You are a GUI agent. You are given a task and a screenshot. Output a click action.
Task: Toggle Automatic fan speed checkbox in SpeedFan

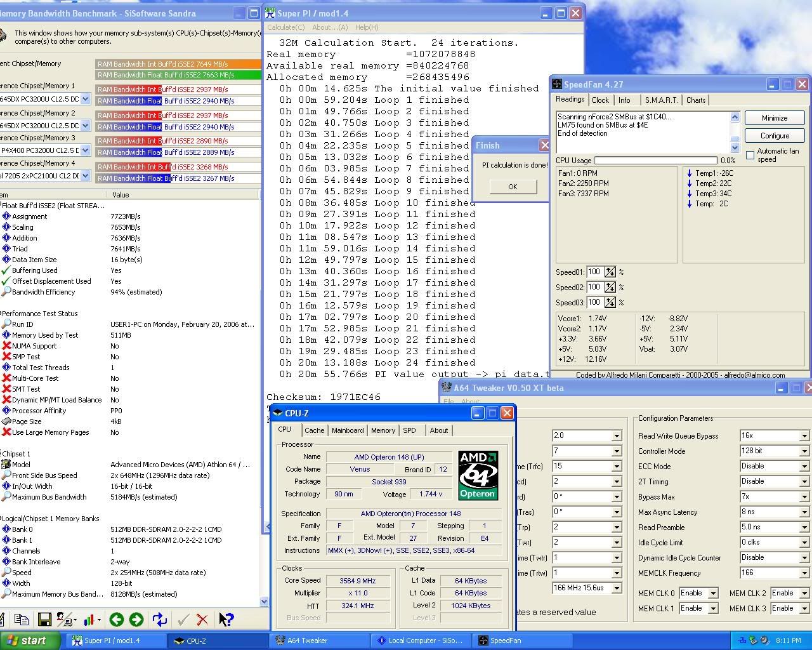click(x=750, y=155)
